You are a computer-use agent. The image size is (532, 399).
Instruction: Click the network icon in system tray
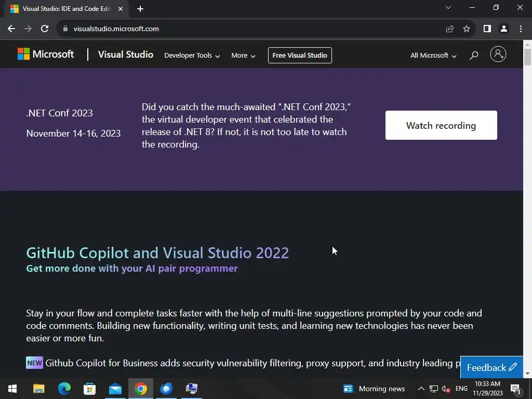[434, 389]
